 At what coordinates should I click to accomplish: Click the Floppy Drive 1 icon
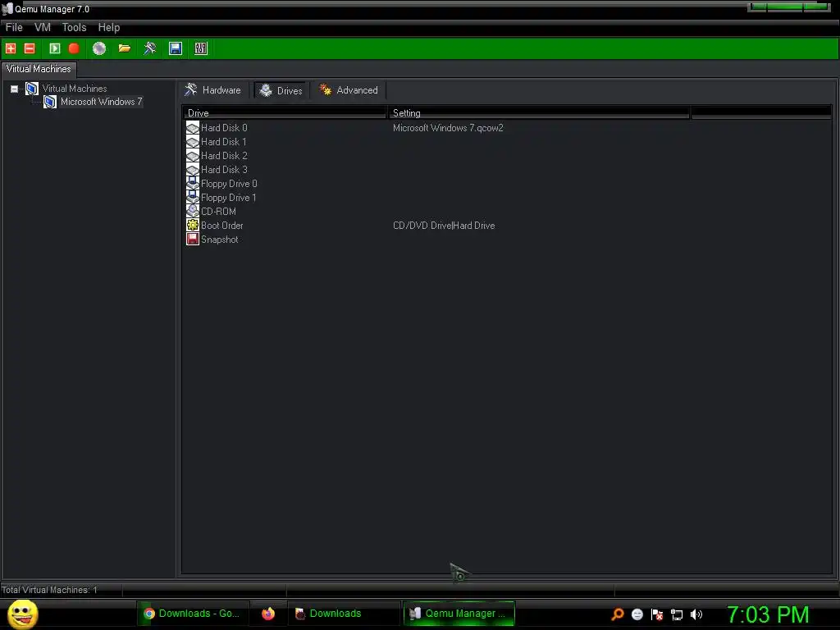click(x=192, y=197)
